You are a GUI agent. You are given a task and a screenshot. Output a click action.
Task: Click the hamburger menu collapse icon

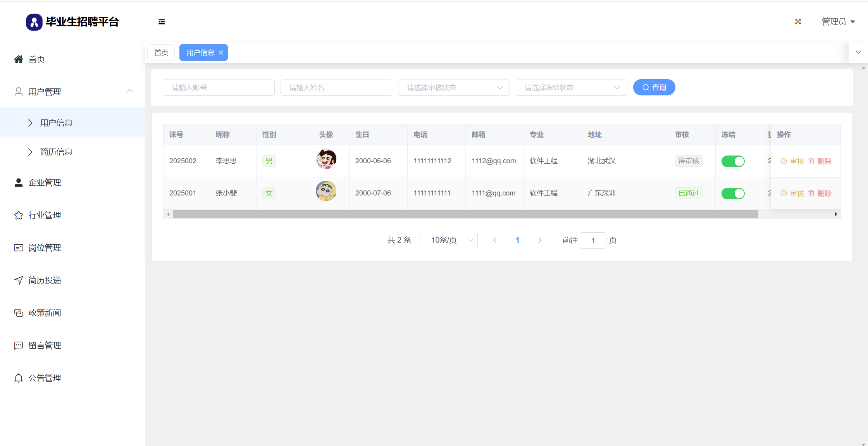click(x=162, y=22)
